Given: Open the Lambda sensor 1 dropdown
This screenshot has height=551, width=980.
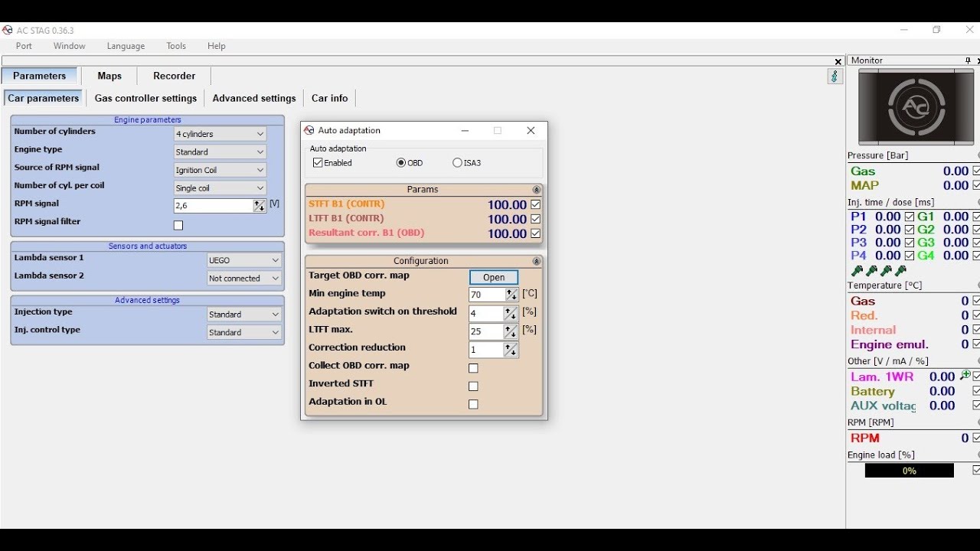Looking at the screenshot, I should click(244, 260).
